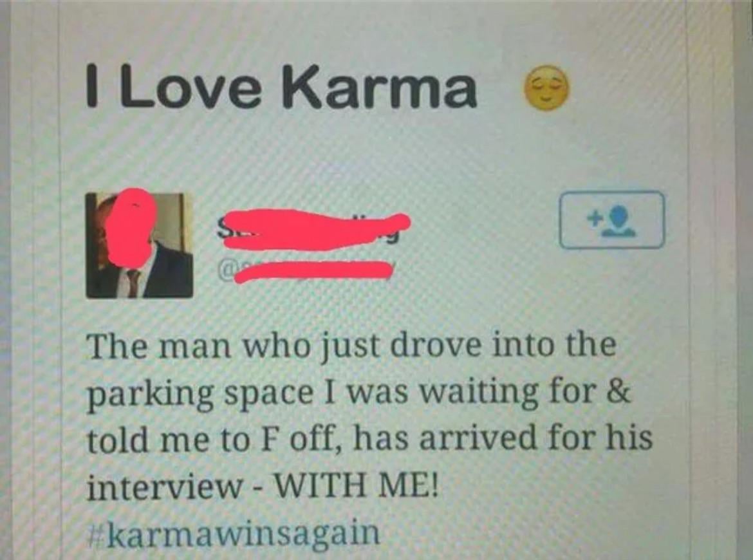
Task: Click the relieved face emoji
Action: (546, 88)
